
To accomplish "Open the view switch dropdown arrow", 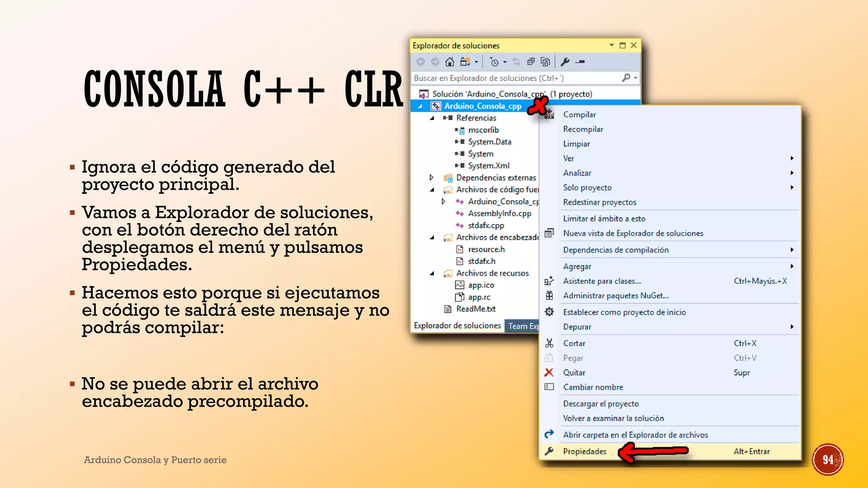I will [476, 62].
